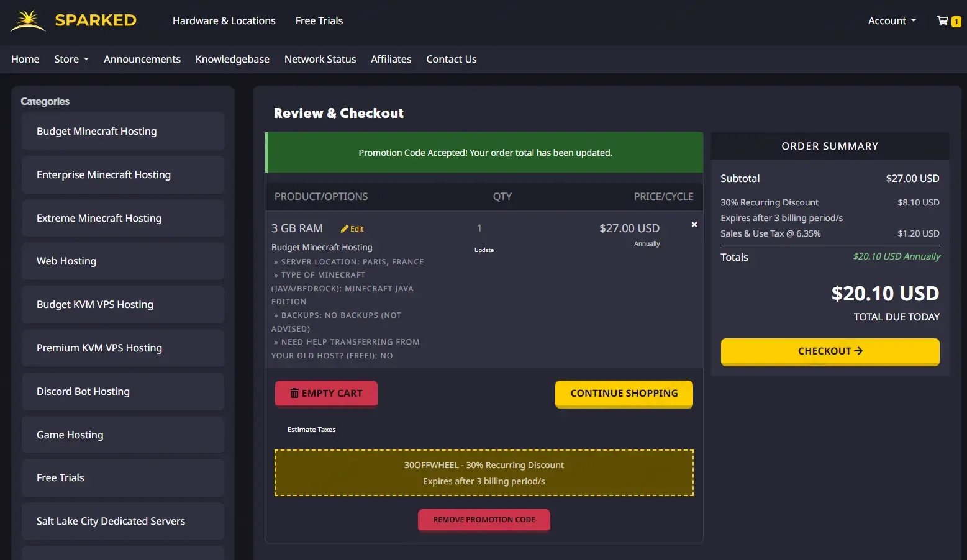
Task: Select Budget KVM VPS Hosting category
Action: (123, 304)
